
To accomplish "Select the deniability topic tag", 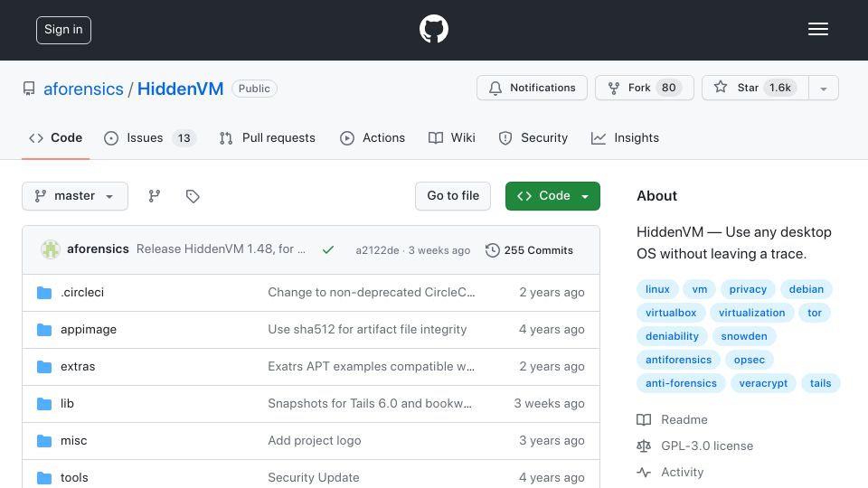I will click(672, 336).
